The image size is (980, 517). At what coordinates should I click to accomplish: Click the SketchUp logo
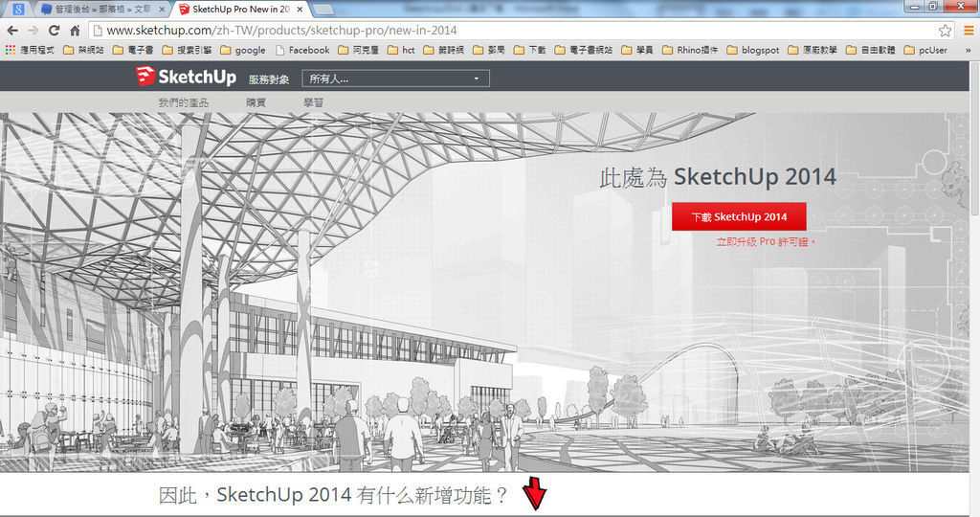pos(187,77)
